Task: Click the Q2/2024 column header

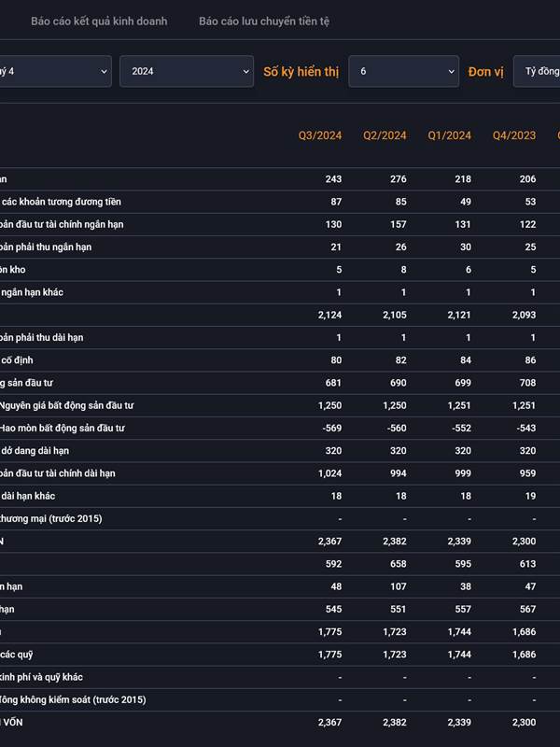Action: coord(385,135)
